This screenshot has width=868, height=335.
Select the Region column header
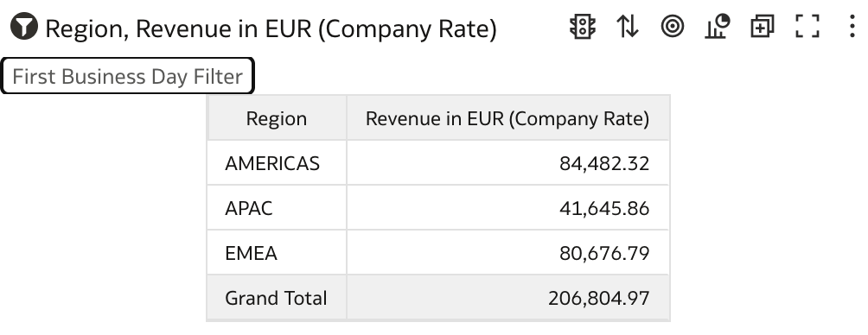[x=277, y=118]
